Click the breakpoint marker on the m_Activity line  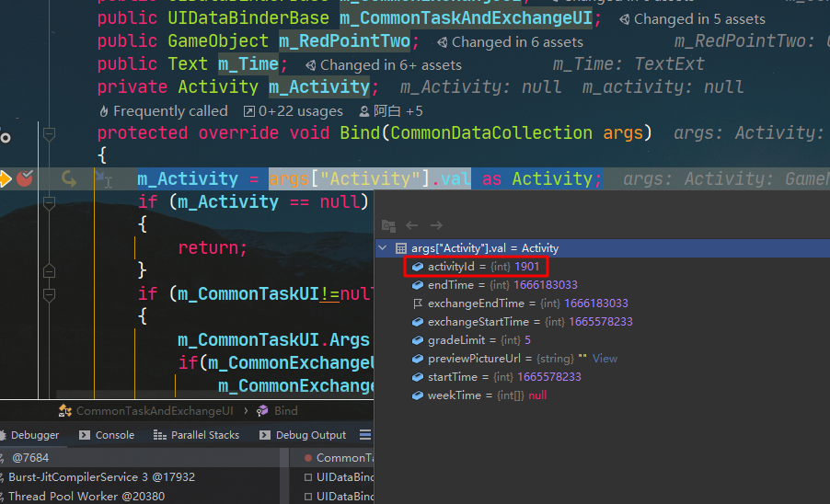coord(24,178)
